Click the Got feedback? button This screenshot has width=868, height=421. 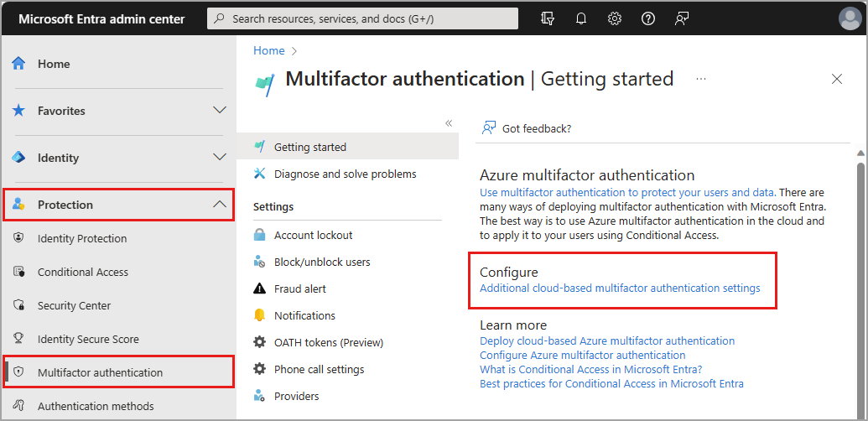coord(527,128)
